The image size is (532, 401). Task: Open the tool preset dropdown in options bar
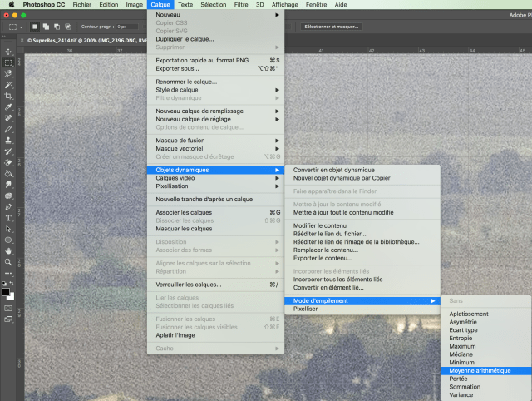(16, 27)
